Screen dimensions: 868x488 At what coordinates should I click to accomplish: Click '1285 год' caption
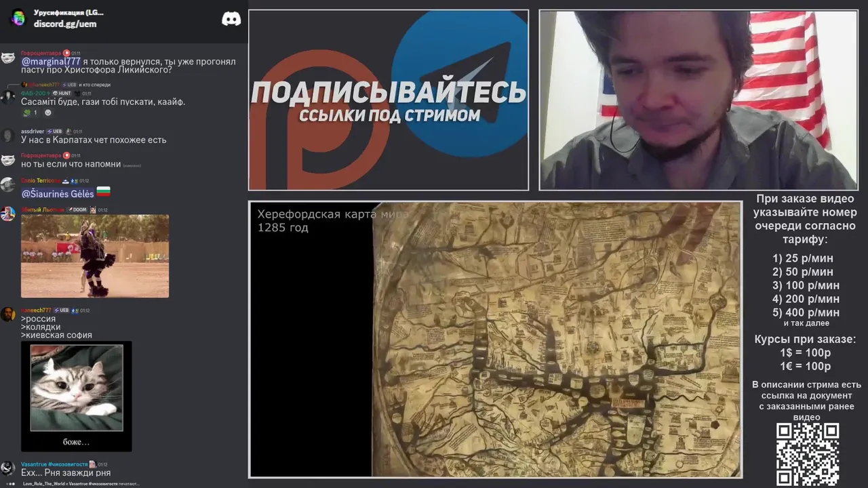tap(283, 228)
